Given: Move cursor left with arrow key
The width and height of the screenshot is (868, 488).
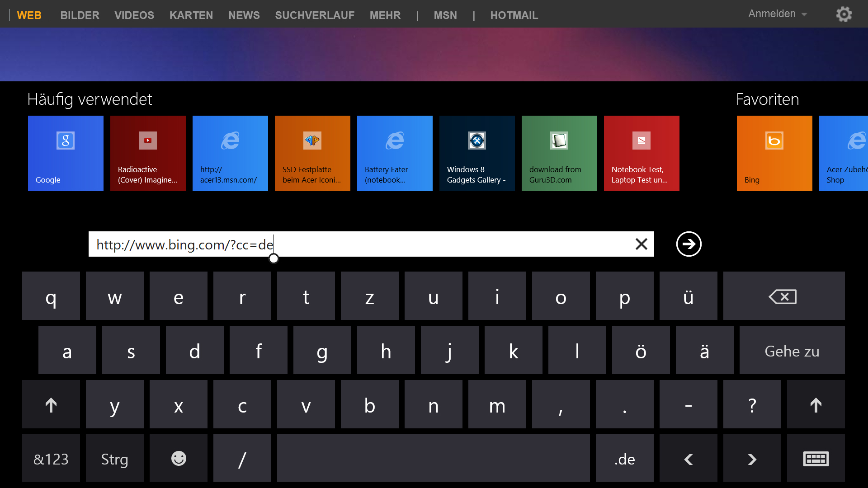Looking at the screenshot, I should pos(688,459).
